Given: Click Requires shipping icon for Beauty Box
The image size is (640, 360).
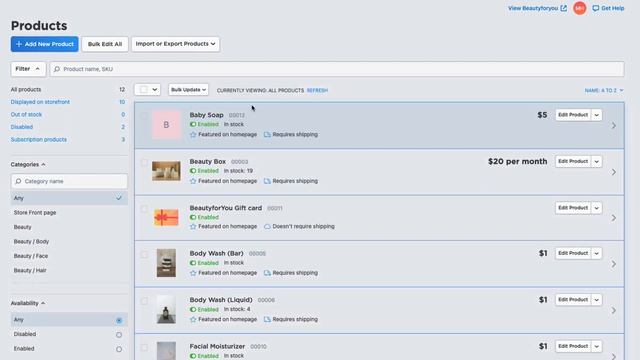Looking at the screenshot, I should 267,181.
